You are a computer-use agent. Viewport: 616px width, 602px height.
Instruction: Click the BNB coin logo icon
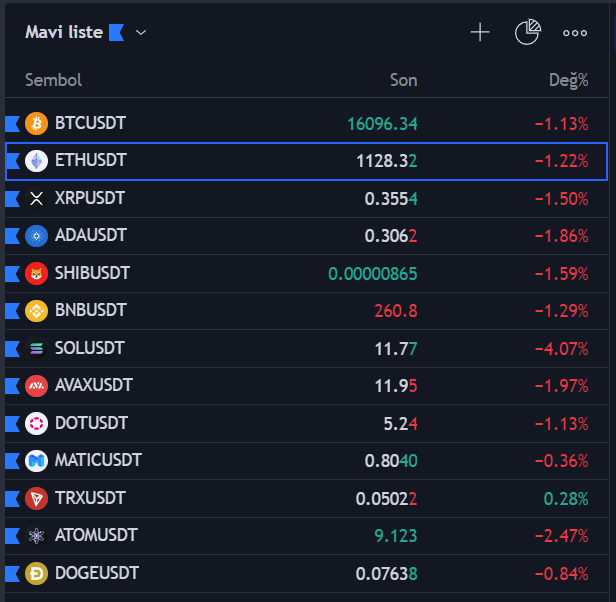tap(36, 311)
